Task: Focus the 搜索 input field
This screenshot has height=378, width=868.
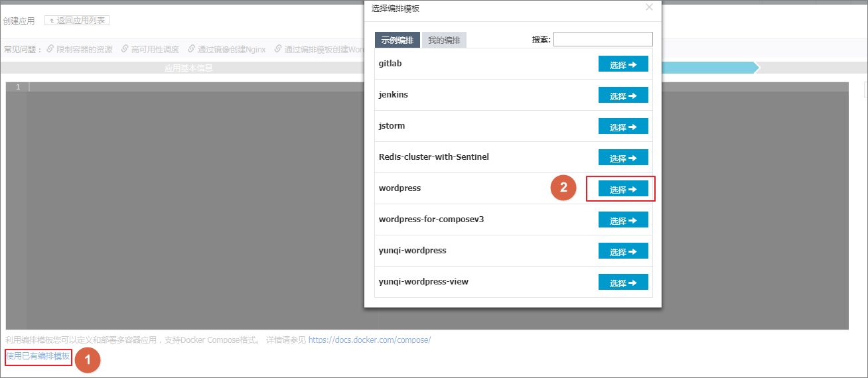Action: (603, 39)
